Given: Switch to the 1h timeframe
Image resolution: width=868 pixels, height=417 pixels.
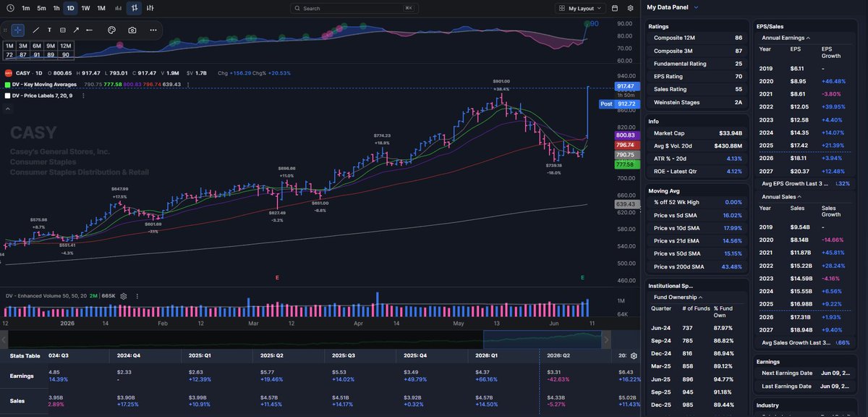Looking at the screenshot, I should (x=56, y=8).
